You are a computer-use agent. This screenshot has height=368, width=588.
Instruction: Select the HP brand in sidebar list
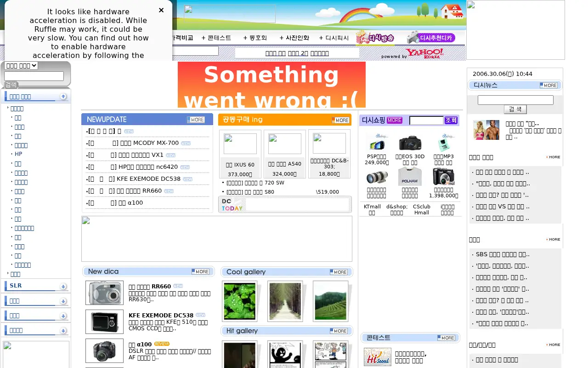pyautogui.click(x=18, y=154)
